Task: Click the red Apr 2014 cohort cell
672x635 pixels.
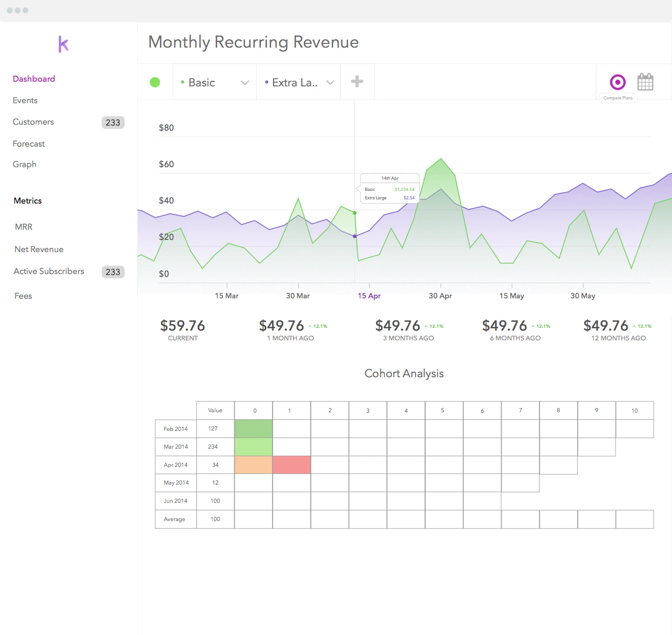Action: coord(292,465)
